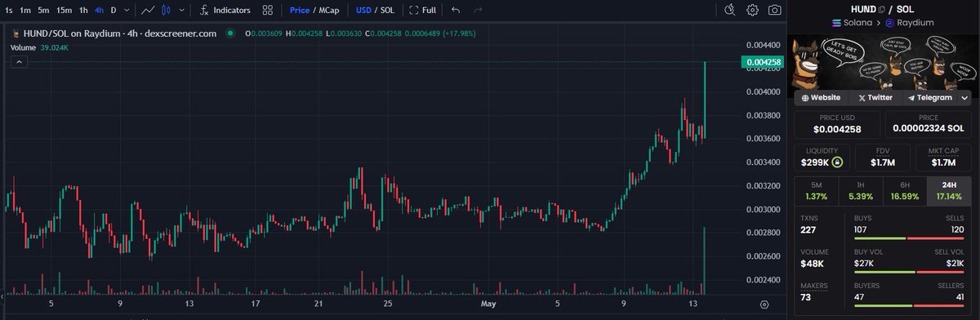
Task: Select the 4h timeframe
Action: click(99, 11)
